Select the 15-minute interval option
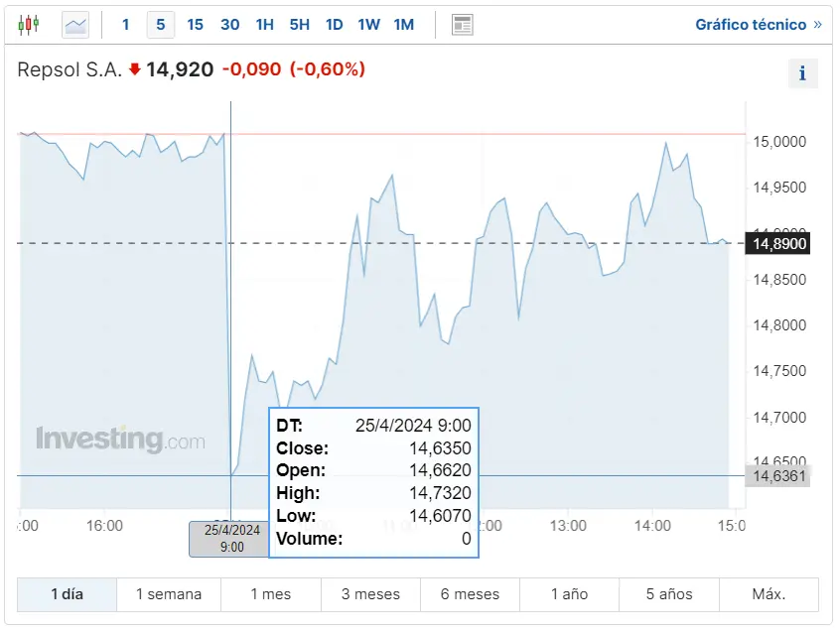The image size is (840, 633). [x=195, y=24]
